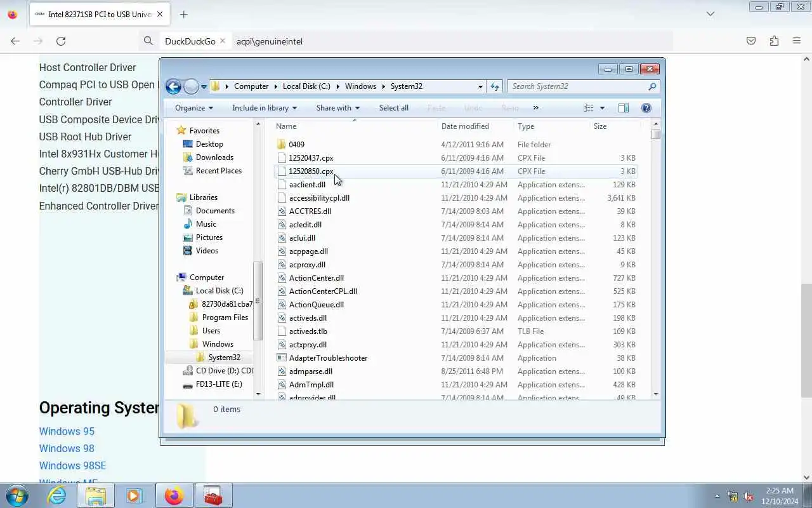Click Windows in the address breadcrumb
This screenshot has height=508, width=812.
[x=360, y=86]
